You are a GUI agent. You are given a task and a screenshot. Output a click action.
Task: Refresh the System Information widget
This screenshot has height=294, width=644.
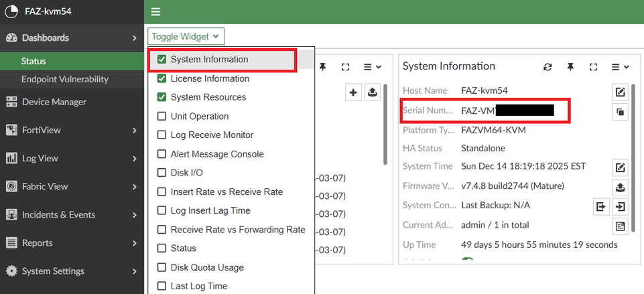[x=548, y=67]
